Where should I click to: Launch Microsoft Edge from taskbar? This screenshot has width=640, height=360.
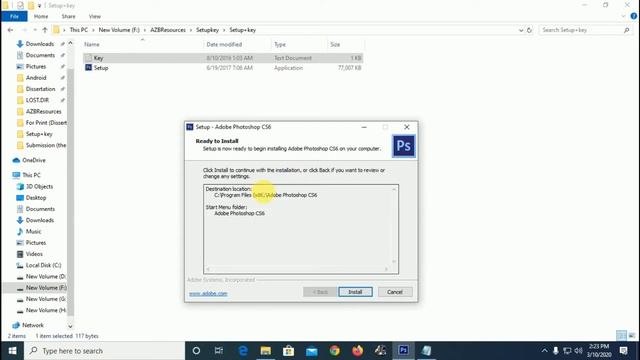[x=243, y=351]
